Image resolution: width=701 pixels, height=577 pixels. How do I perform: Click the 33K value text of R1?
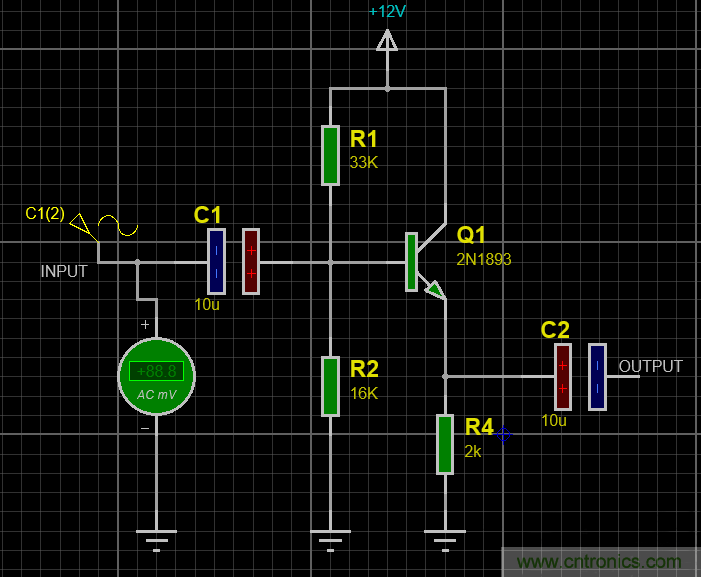364,162
